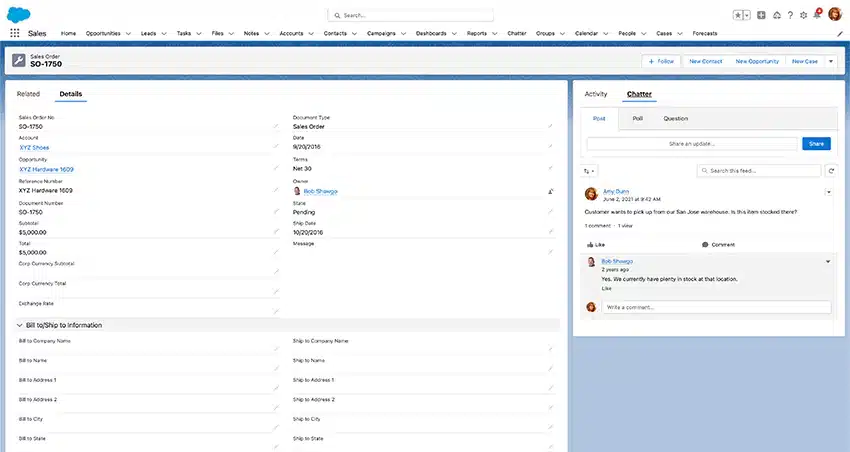
Task: Open the actions menu on Amy Dunn's post
Action: coord(829,192)
